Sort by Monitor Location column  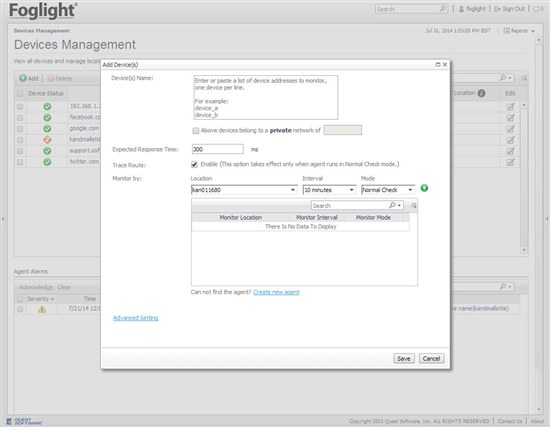tap(241, 218)
